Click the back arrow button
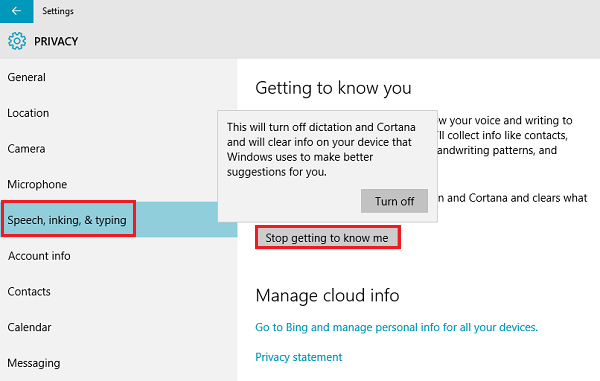 click(x=16, y=11)
